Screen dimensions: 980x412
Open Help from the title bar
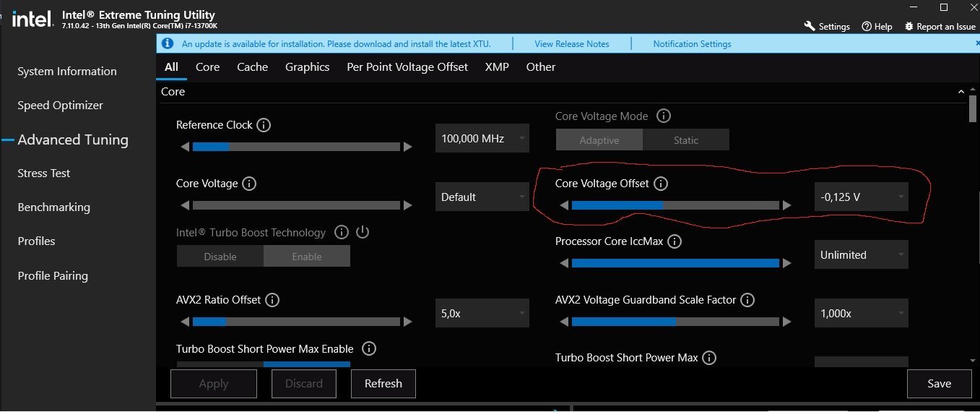click(x=877, y=26)
